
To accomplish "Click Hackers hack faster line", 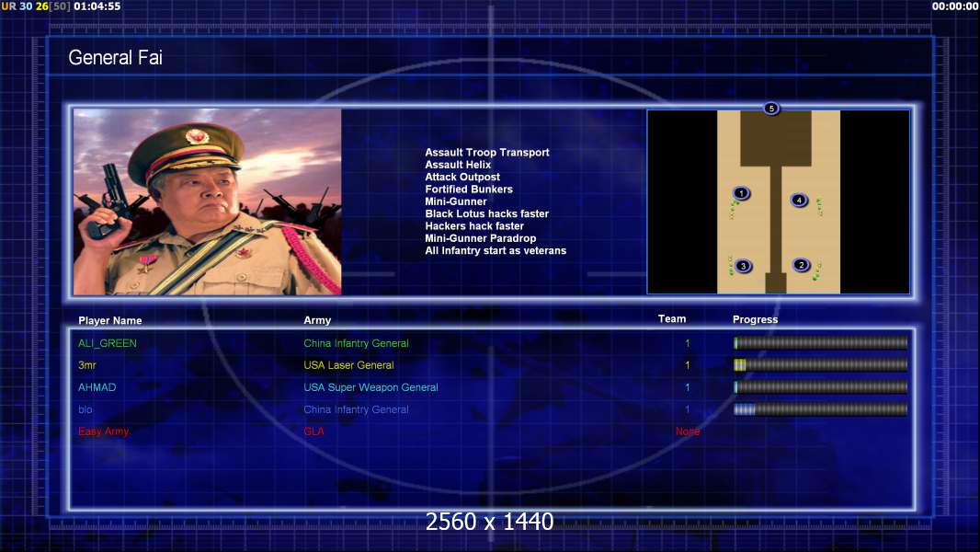I will tap(474, 225).
